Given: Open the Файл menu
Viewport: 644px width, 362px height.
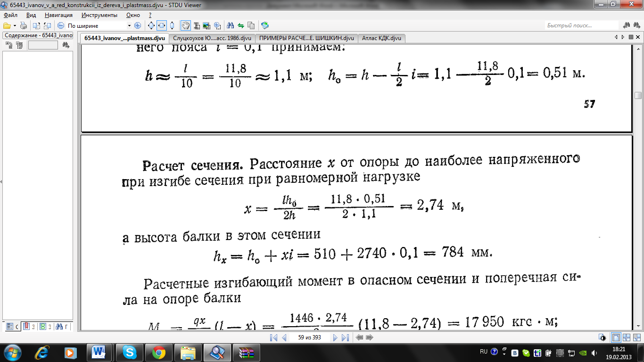Looking at the screenshot, I should [10, 15].
